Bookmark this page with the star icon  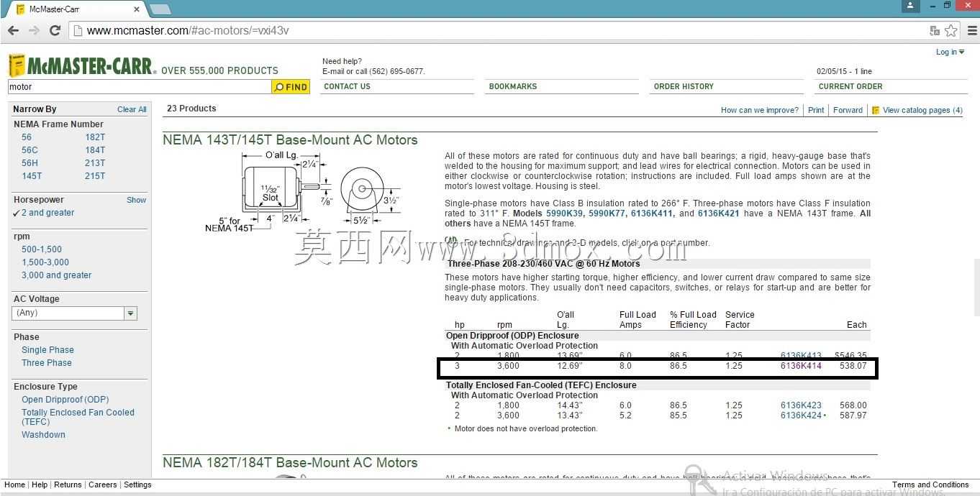click(951, 30)
